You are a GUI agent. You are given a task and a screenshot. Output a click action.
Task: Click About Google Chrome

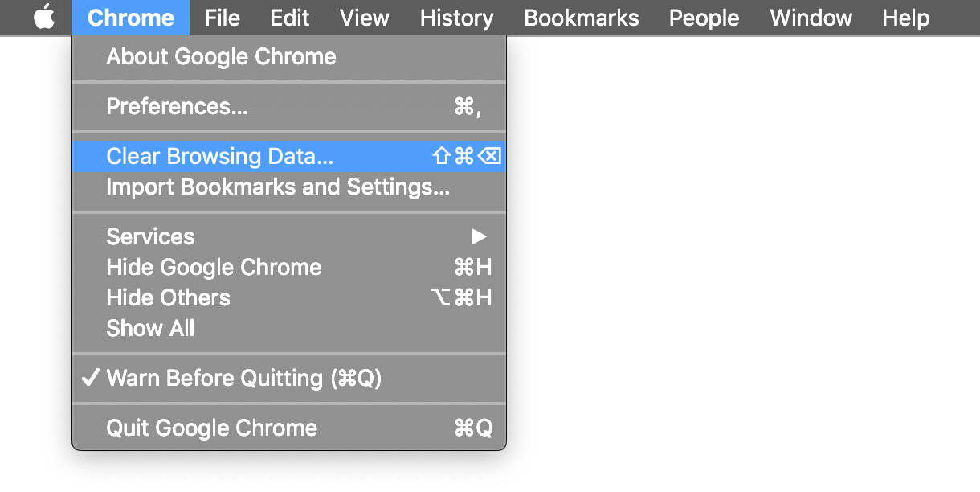(220, 56)
